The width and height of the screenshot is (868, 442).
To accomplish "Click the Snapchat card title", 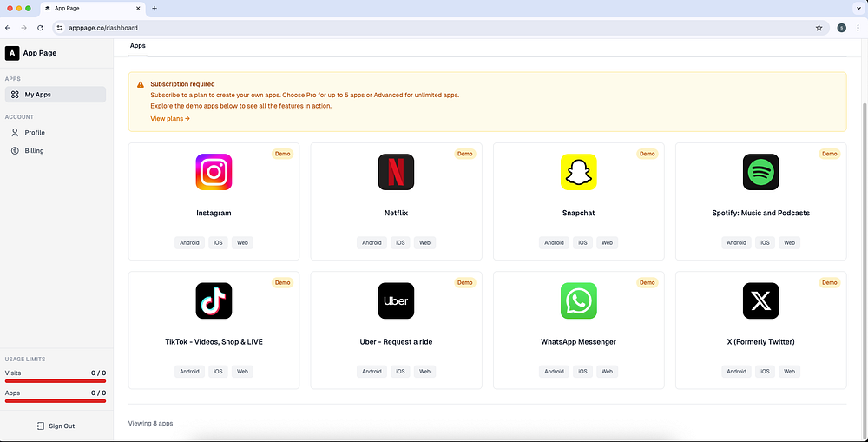I will click(578, 214).
